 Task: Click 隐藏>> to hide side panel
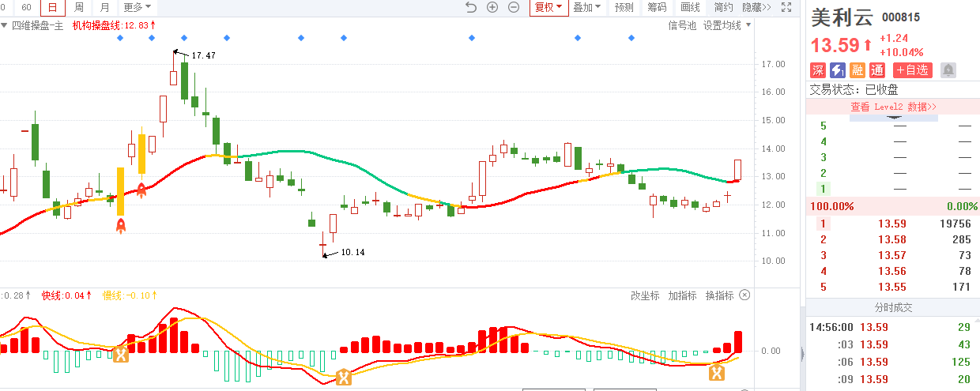[756, 7]
